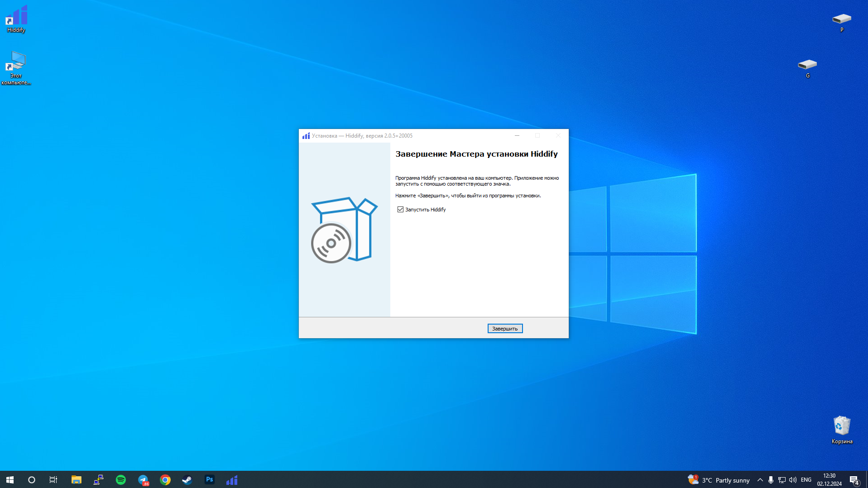
Task: Open File Explorer from the taskbar
Action: coord(77,480)
